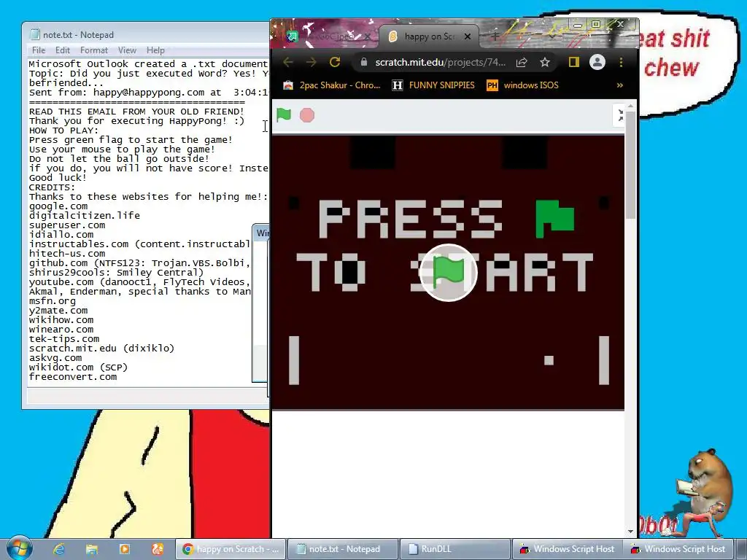Image resolution: width=747 pixels, height=560 pixels.
Task: Open 2pac Shakur bookmark
Action: point(332,85)
